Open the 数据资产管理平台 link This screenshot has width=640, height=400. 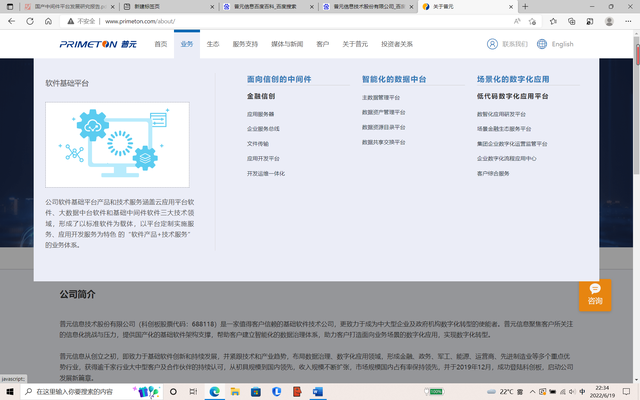[x=384, y=112]
